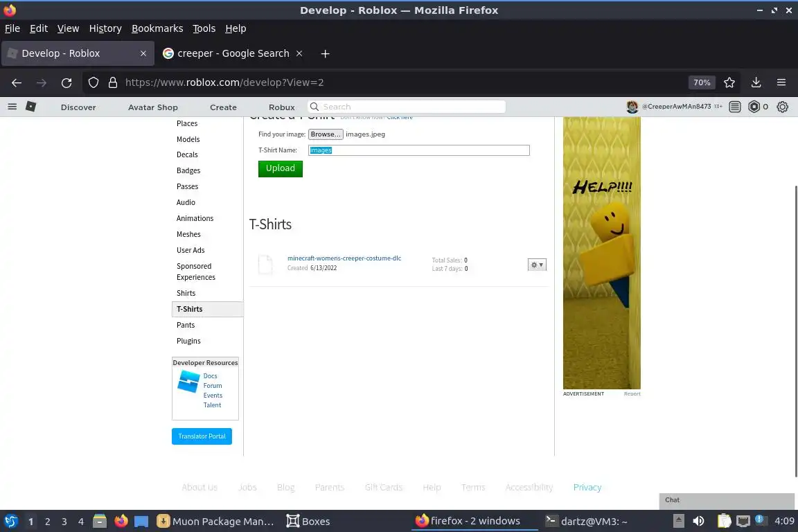Open the Talent developer resource link
This screenshot has width=798, height=532.
pos(212,405)
